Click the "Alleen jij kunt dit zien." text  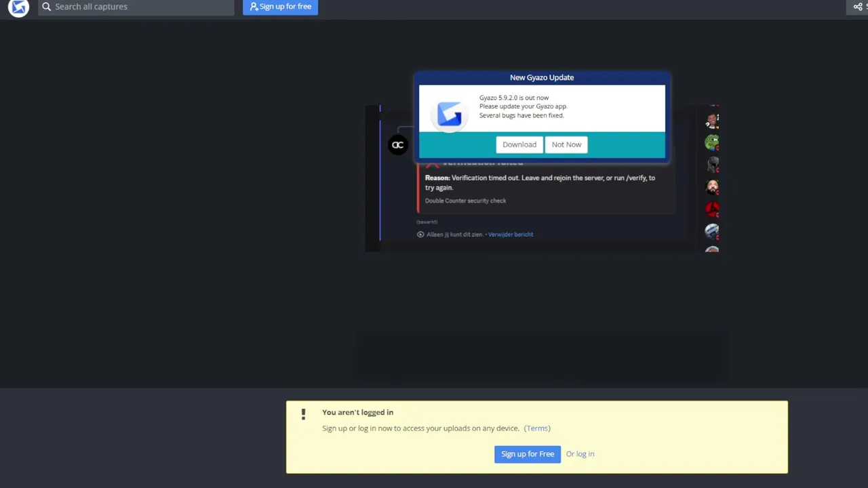[x=455, y=235]
